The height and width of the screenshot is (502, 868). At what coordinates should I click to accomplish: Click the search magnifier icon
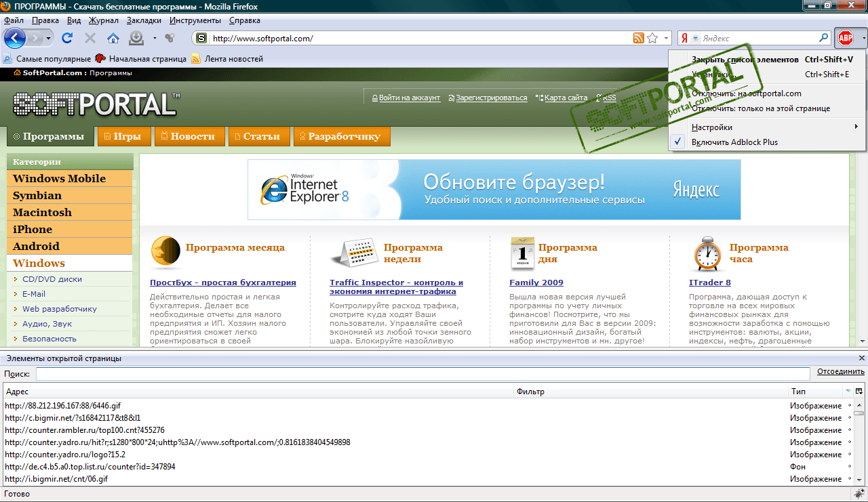click(824, 38)
